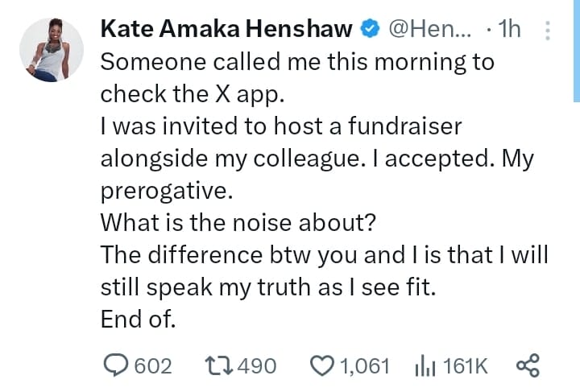
Task: Open Kate Amaka Henshaw's profile picture
Action: [x=51, y=50]
